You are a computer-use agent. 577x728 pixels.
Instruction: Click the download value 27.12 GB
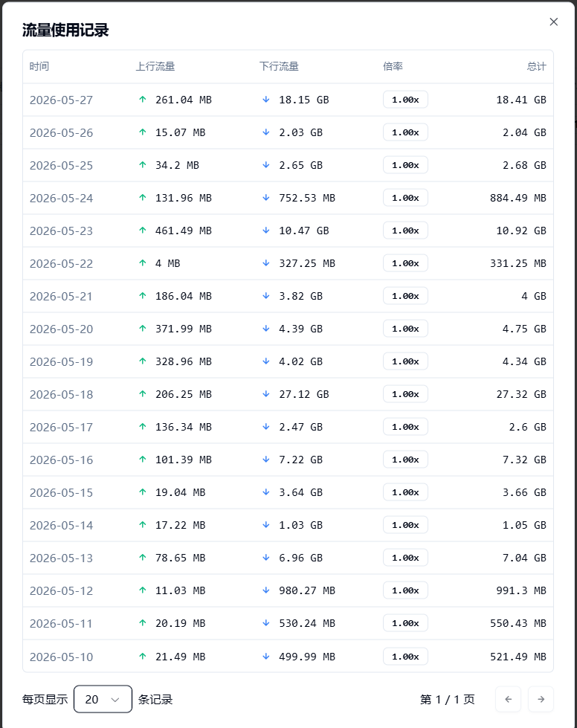coord(303,394)
